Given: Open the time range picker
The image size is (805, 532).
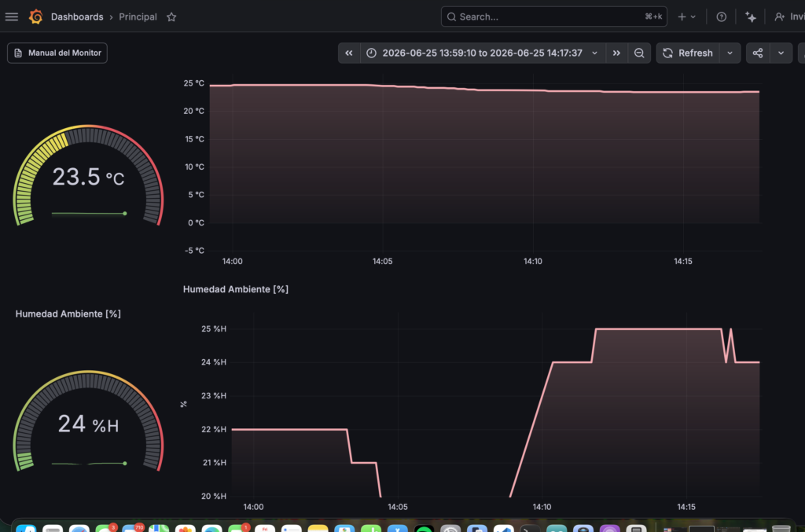Looking at the screenshot, I should click(483, 53).
